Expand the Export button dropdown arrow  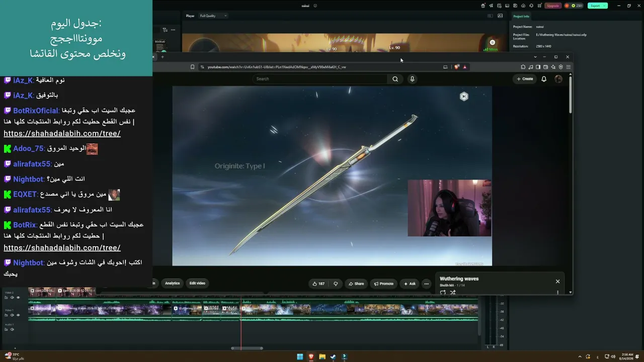click(604, 6)
